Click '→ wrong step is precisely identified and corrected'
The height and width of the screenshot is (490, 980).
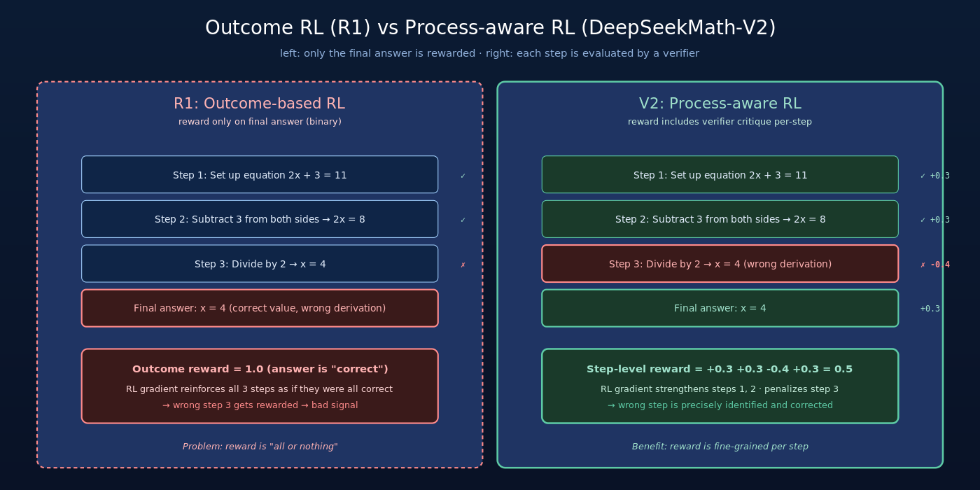[720, 405]
